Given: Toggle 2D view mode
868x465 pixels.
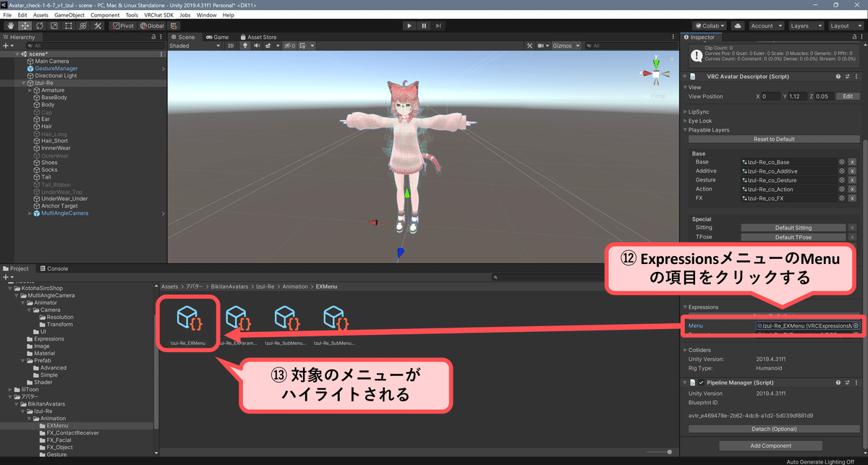Looking at the screenshot, I should 231,46.
